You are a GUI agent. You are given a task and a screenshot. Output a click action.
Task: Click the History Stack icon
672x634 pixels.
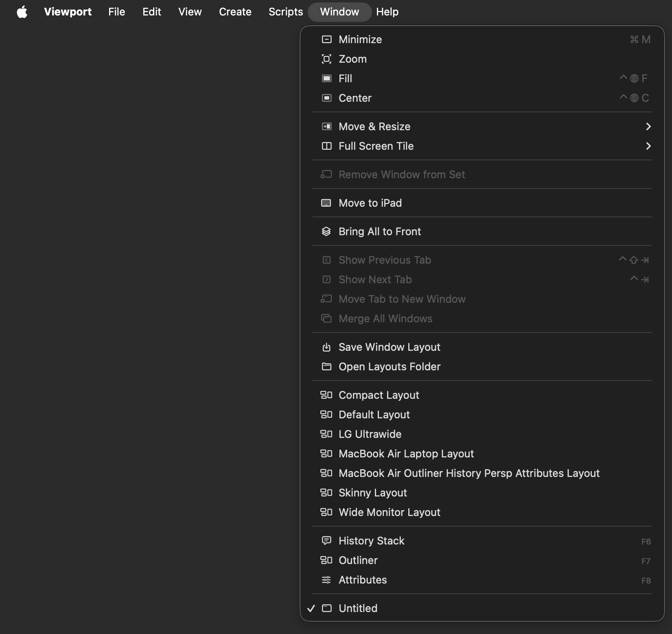click(326, 541)
